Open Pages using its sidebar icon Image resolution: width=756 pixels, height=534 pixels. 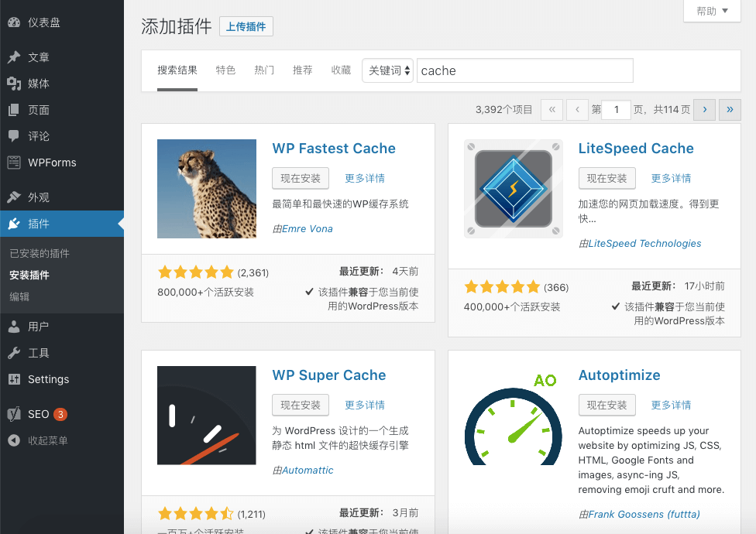click(14, 110)
